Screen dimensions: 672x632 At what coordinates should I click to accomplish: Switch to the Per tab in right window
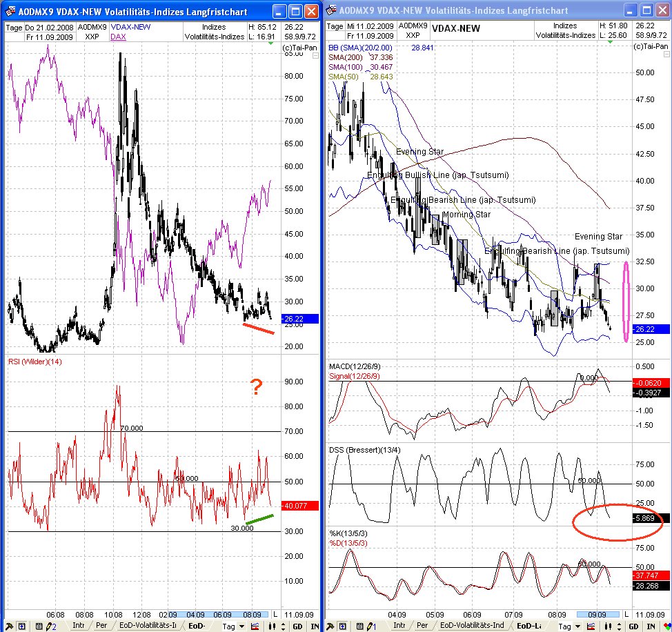tap(422, 626)
